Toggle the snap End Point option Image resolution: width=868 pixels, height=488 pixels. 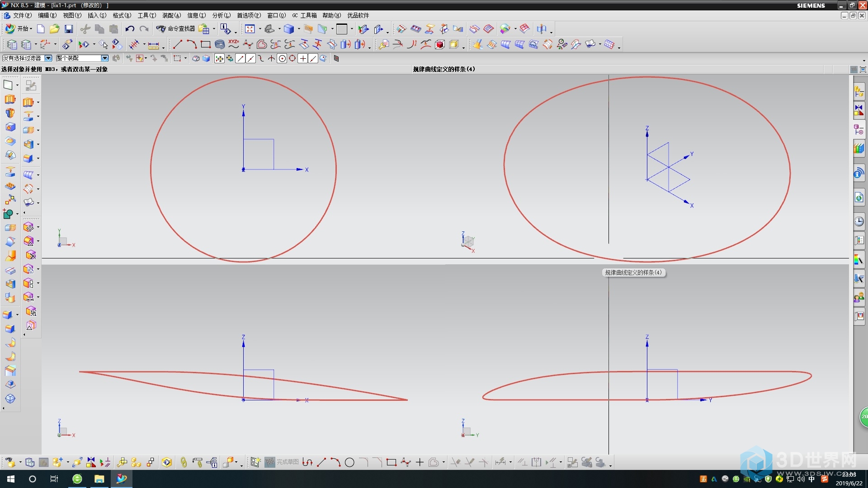[241, 58]
